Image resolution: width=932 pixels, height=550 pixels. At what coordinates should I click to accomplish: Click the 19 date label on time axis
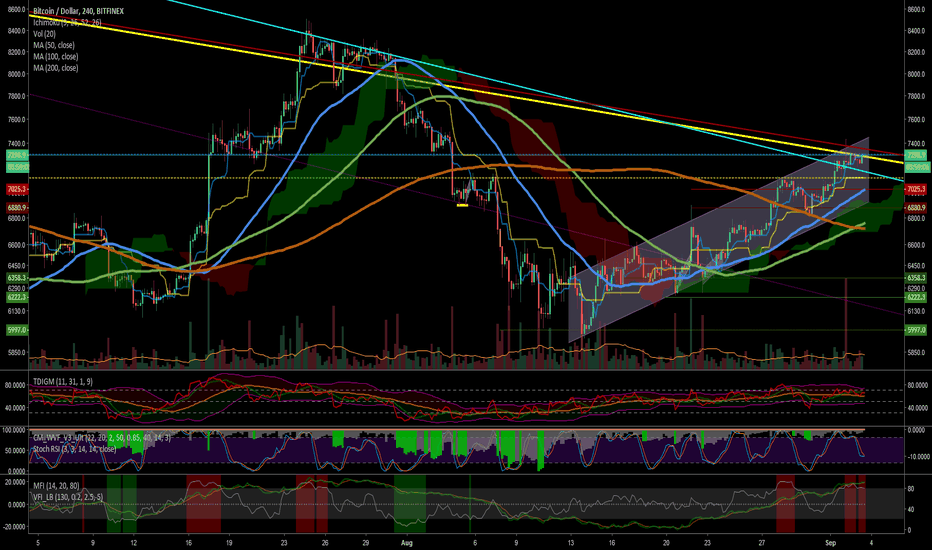tap(229, 543)
